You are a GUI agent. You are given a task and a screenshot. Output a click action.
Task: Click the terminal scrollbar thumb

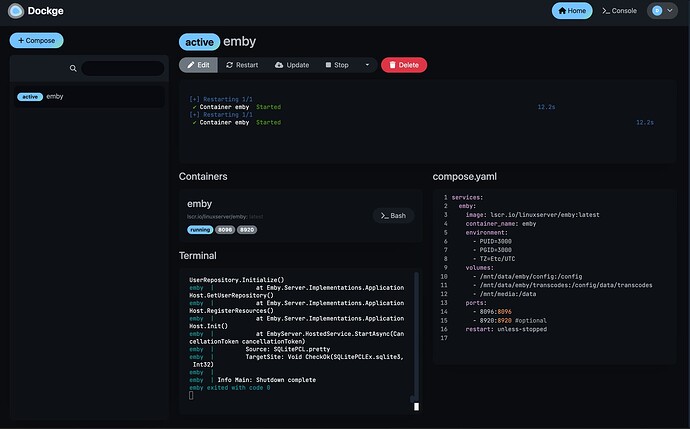(x=416, y=406)
